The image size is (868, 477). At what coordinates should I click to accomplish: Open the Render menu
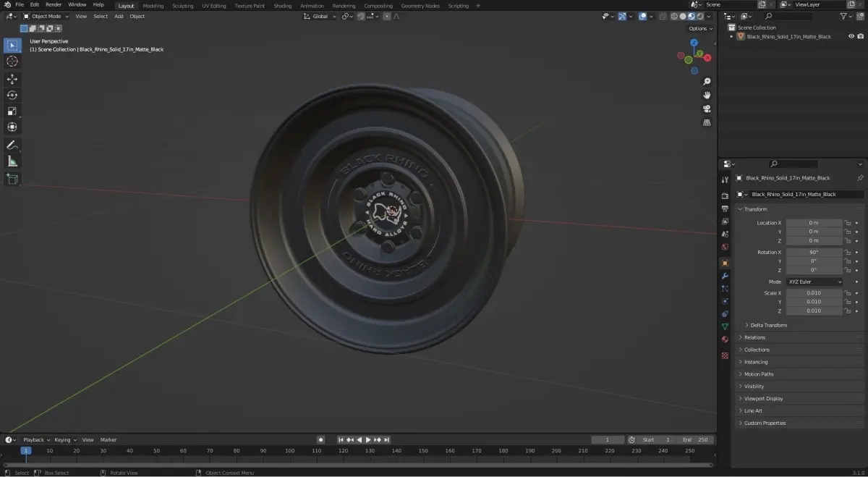click(x=54, y=4)
